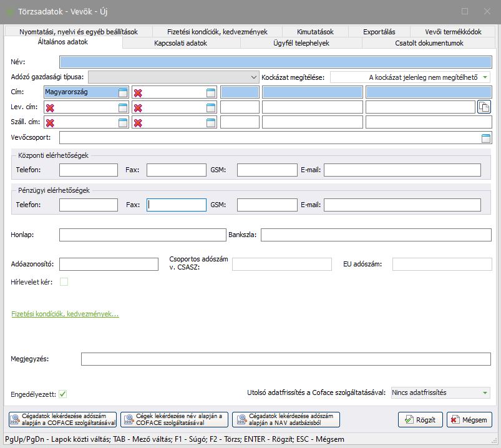Open the Vevőcsoport selector icon

click(x=486, y=138)
